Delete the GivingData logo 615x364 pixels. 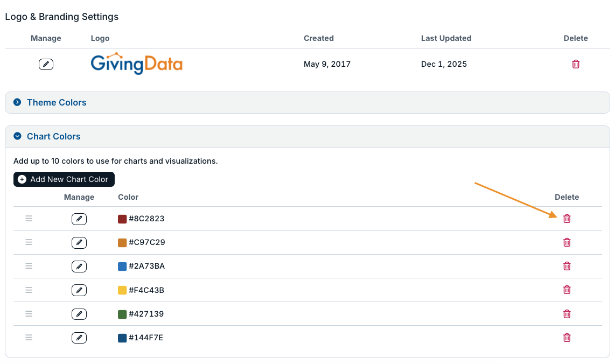575,64
